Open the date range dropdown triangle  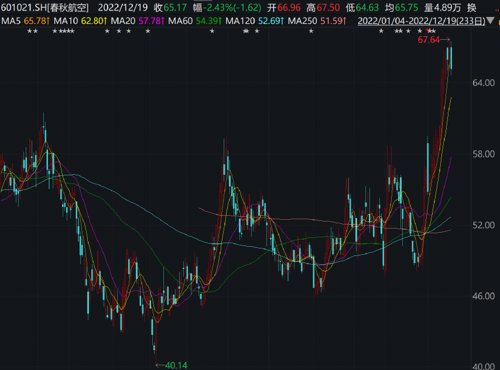point(490,21)
